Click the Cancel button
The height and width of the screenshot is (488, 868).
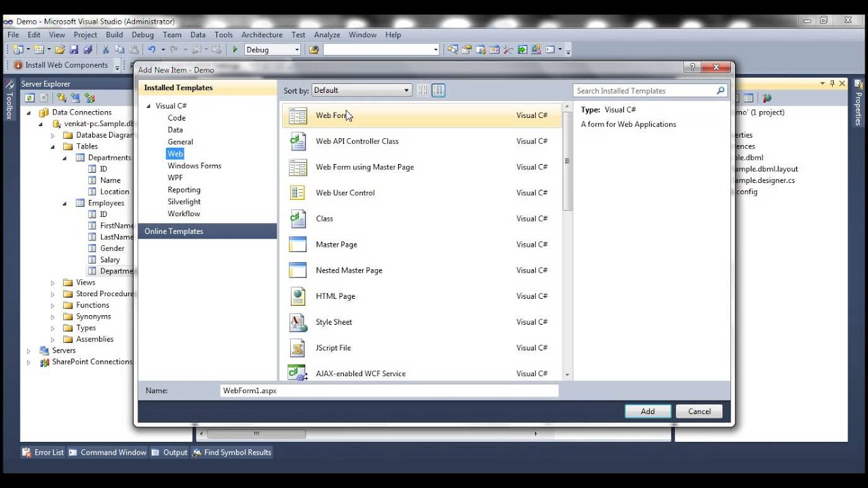coord(699,411)
